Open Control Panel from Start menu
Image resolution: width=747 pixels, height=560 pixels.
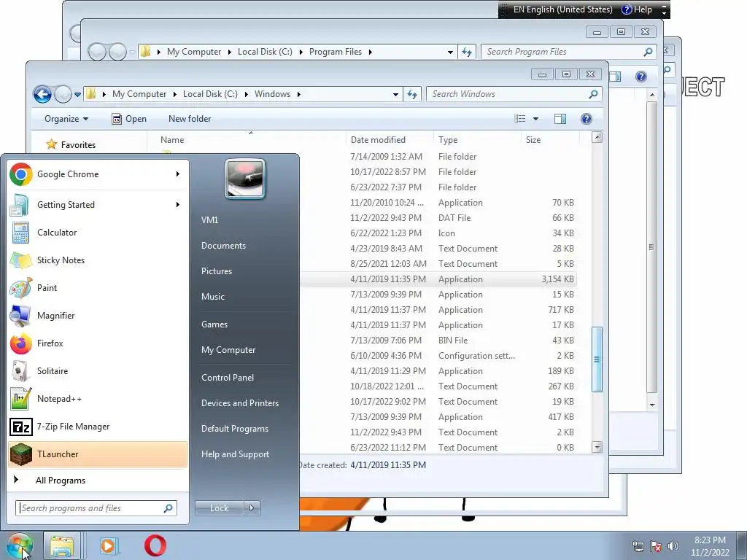click(228, 378)
